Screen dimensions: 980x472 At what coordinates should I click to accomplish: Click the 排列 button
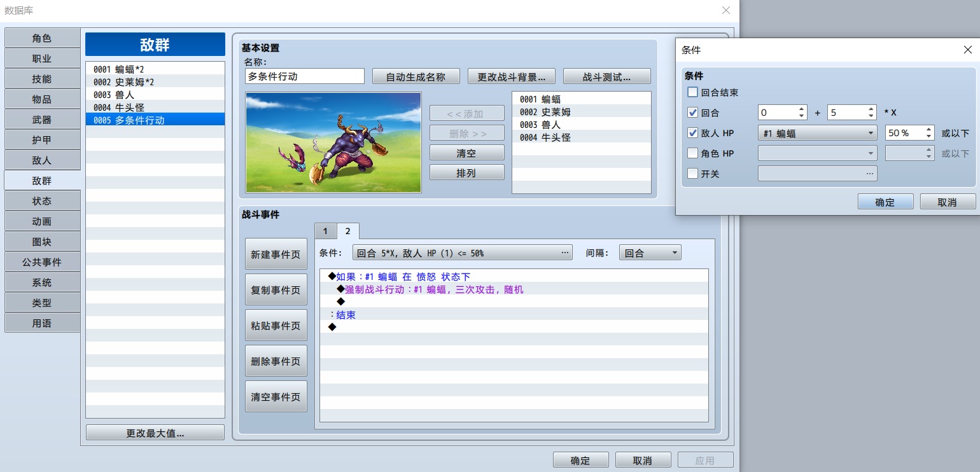467,173
